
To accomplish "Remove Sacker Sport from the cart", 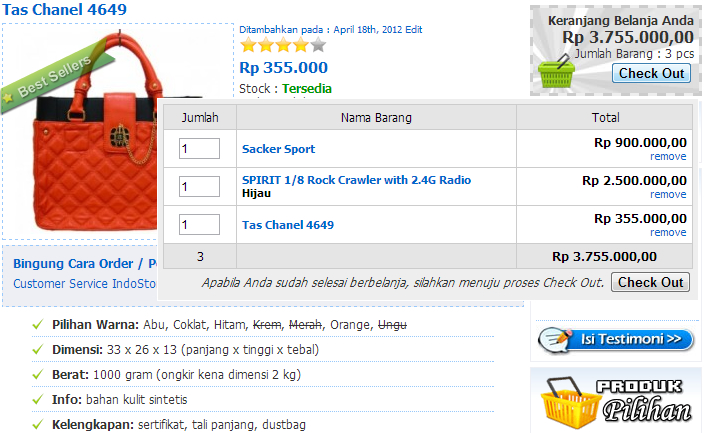I will pyautogui.click(x=668, y=157).
